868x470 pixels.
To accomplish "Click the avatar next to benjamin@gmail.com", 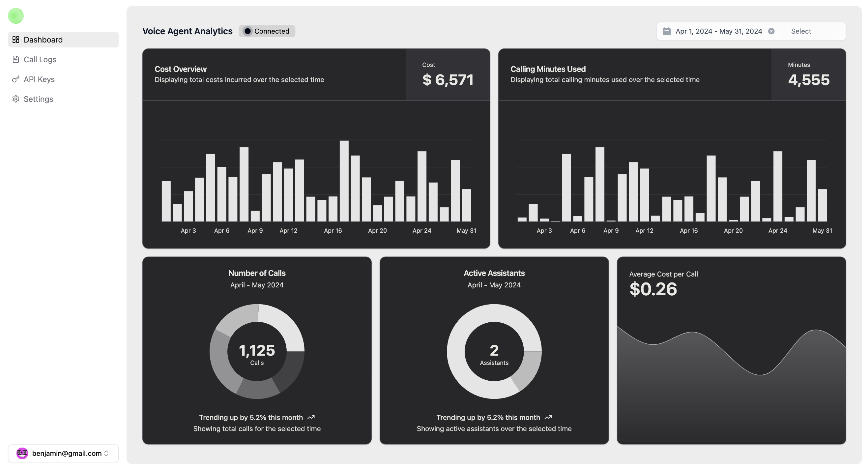I will coord(22,453).
